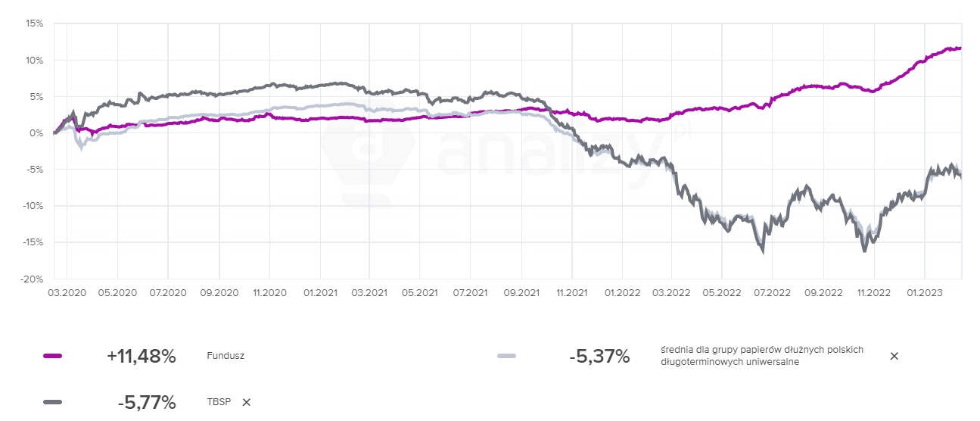Click the 03.2020 date on the x-axis
The height and width of the screenshot is (421, 980).
67,292
